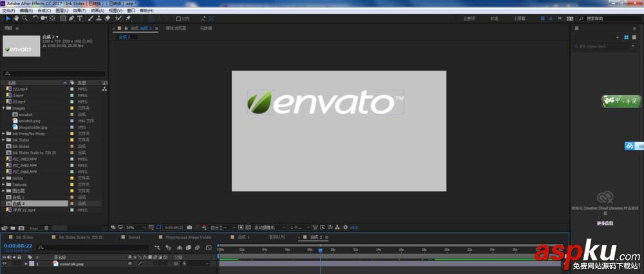Click the 更多信息 link in library panel
Image resolution: width=644 pixels, height=274 pixels.
click(x=605, y=223)
